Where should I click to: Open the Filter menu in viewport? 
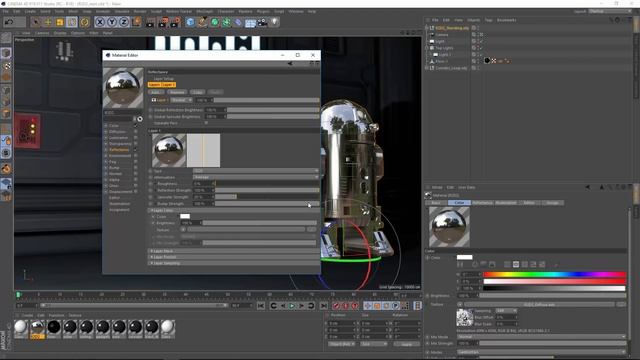point(94,33)
